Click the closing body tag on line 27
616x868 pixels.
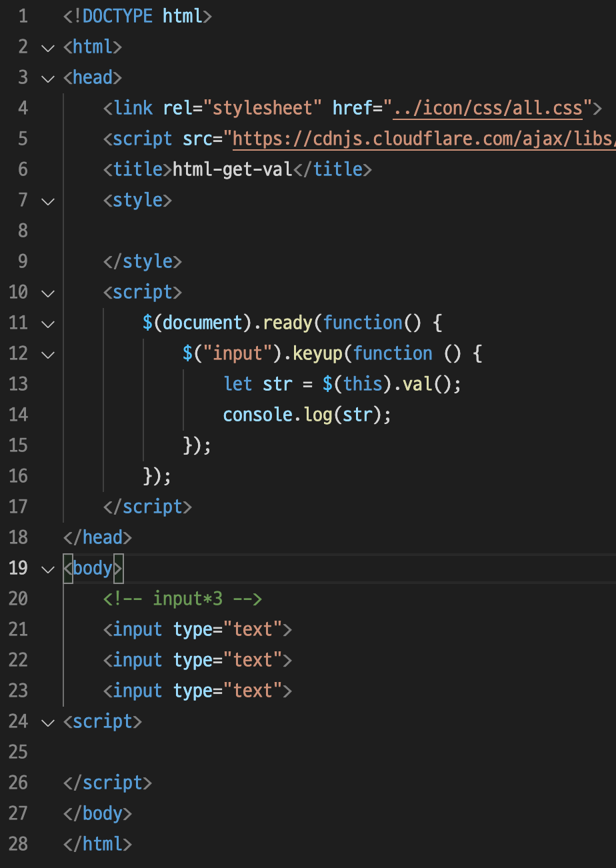pos(97,813)
